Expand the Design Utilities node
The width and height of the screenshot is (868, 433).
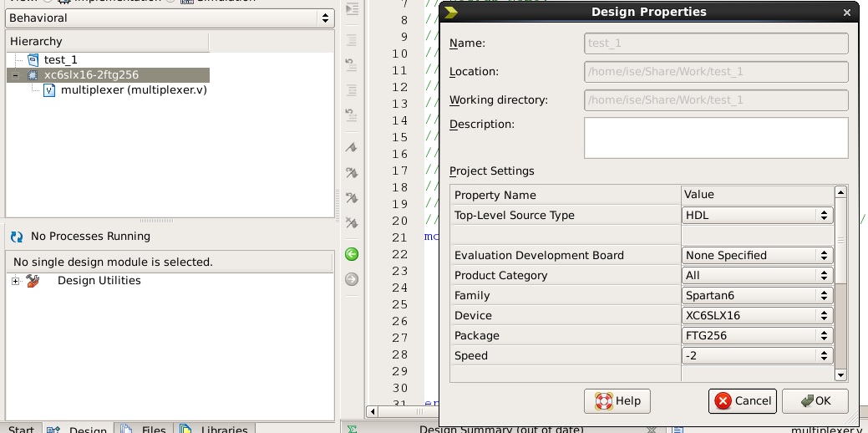tap(16, 282)
